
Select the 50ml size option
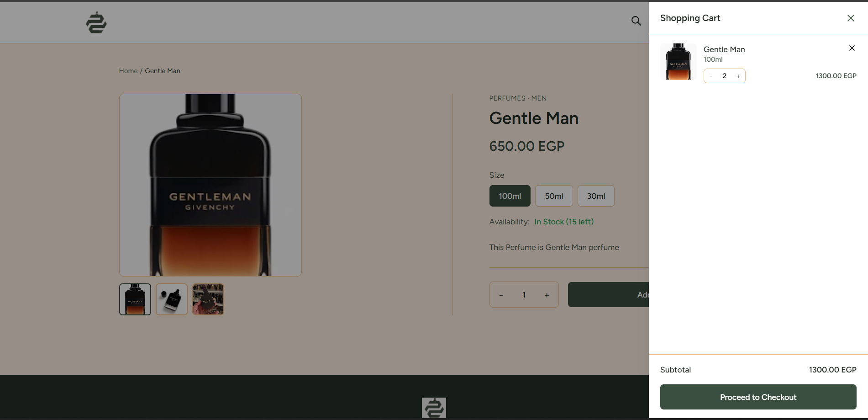[x=554, y=196]
